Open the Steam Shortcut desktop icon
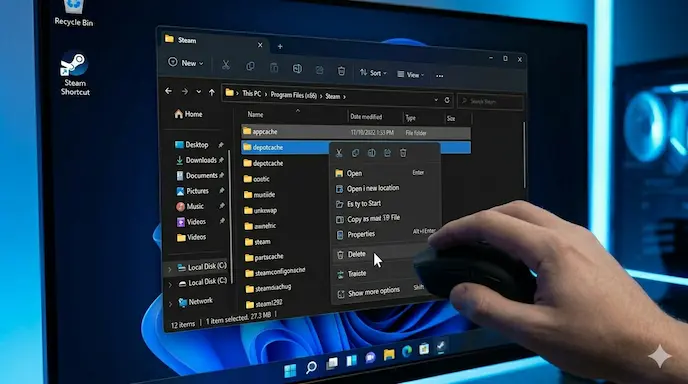This screenshot has width=688, height=384. (75, 73)
